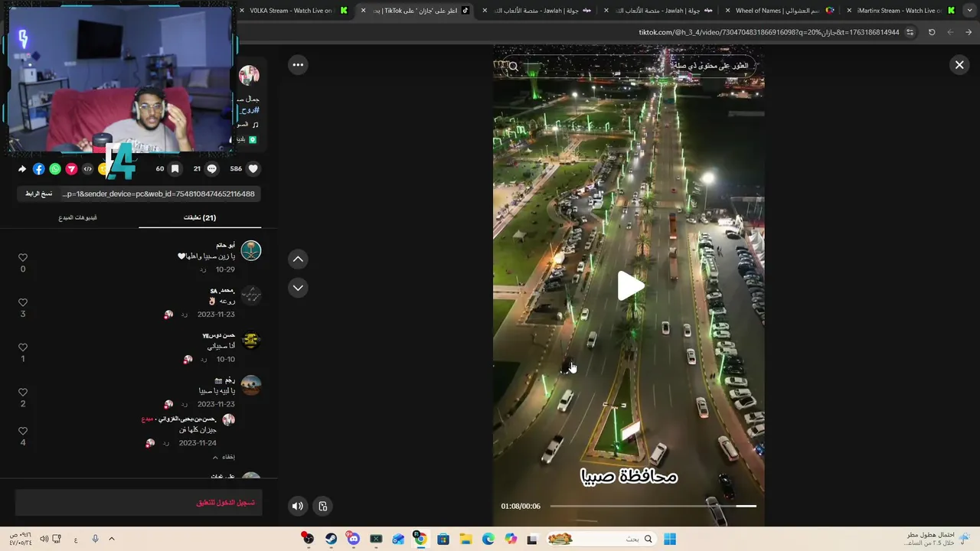Click the taskbar search box
This screenshot has height=551, width=980.
599,539
